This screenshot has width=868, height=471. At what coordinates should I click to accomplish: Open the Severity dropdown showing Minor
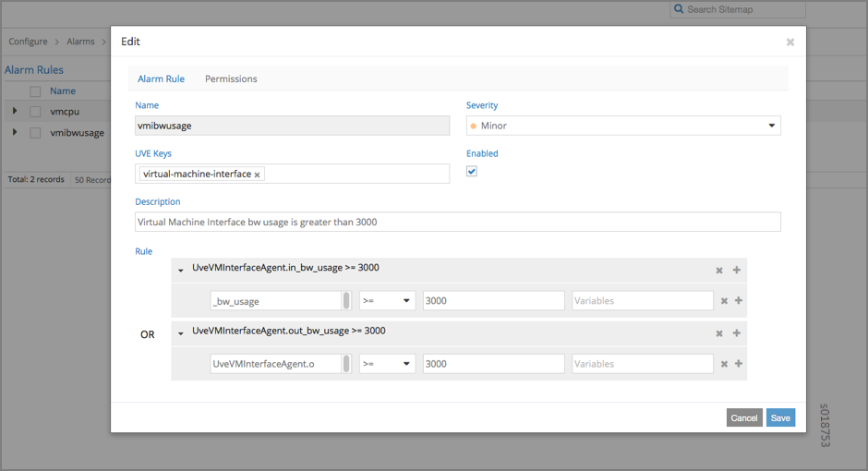(623, 126)
